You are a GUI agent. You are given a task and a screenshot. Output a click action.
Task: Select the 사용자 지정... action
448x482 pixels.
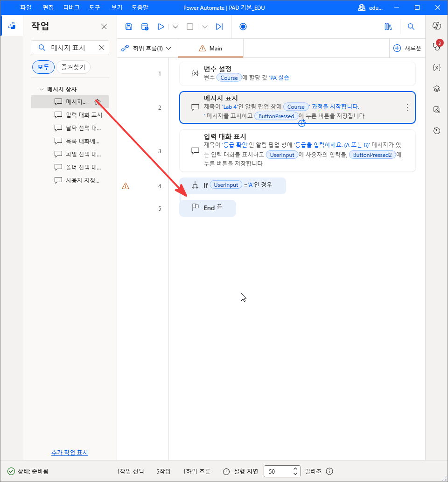(x=70, y=180)
